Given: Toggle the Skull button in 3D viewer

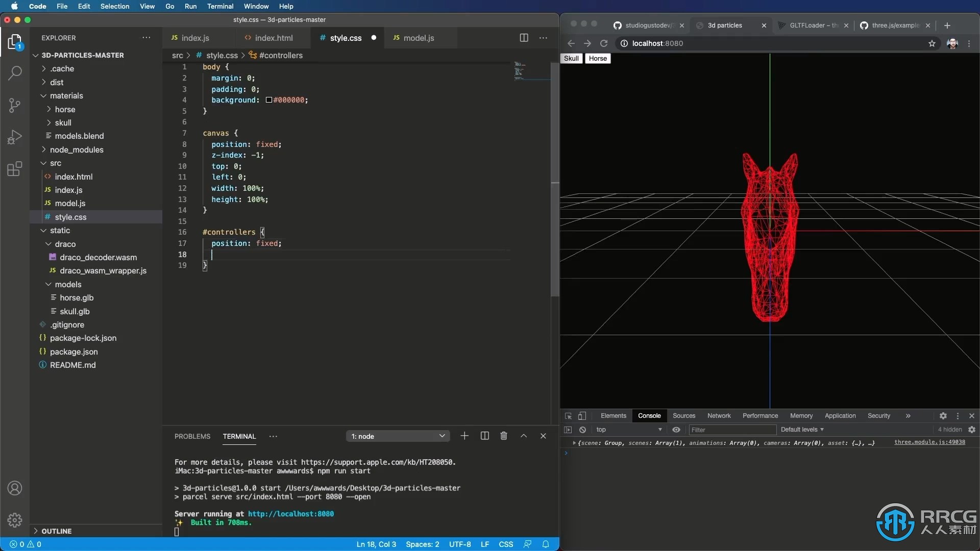Looking at the screenshot, I should (x=572, y=59).
